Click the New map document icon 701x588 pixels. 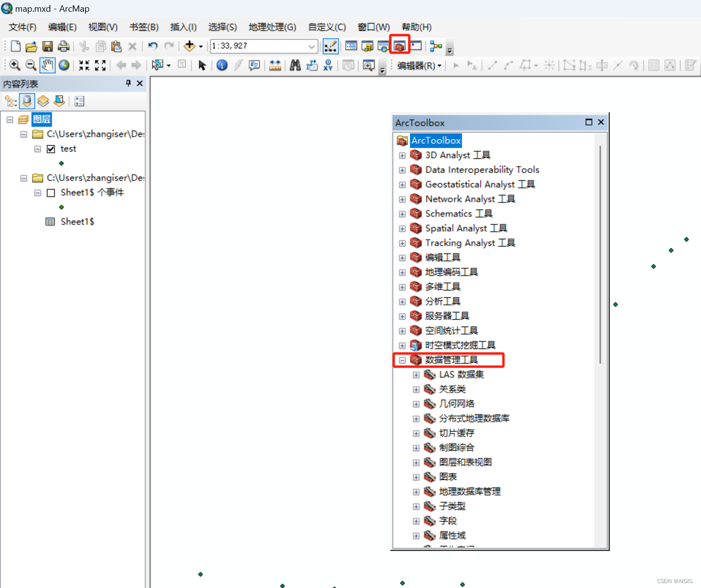16,46
